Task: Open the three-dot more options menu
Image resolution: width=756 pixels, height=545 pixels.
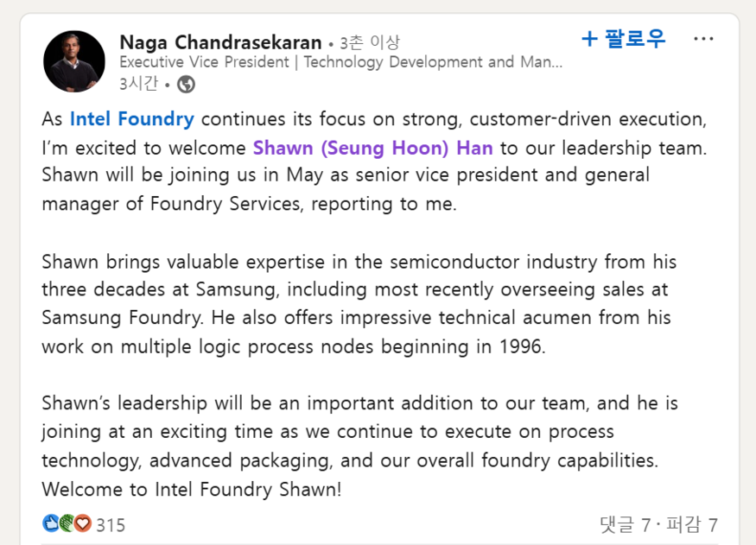Action: pyautogui.click(x=703, y=40)
